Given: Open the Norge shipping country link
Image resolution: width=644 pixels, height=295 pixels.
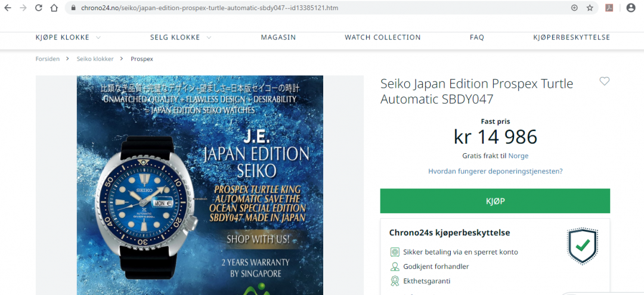Looking at the screenshot, I should coord(518,156).
